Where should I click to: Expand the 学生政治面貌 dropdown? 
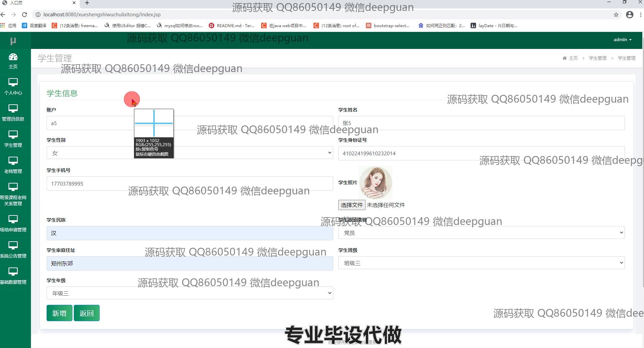click(481, 233)
